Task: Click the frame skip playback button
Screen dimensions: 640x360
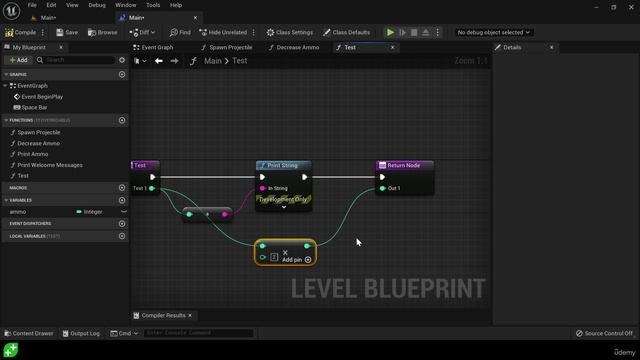Action: [x=402, y=32]
